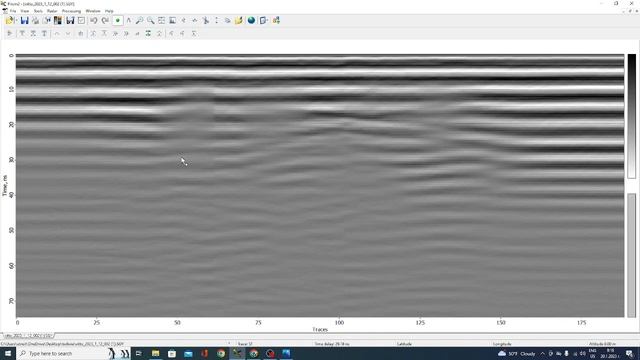Open the Window menu
This screenshot has width=640, height=360.
coord(93,11)
